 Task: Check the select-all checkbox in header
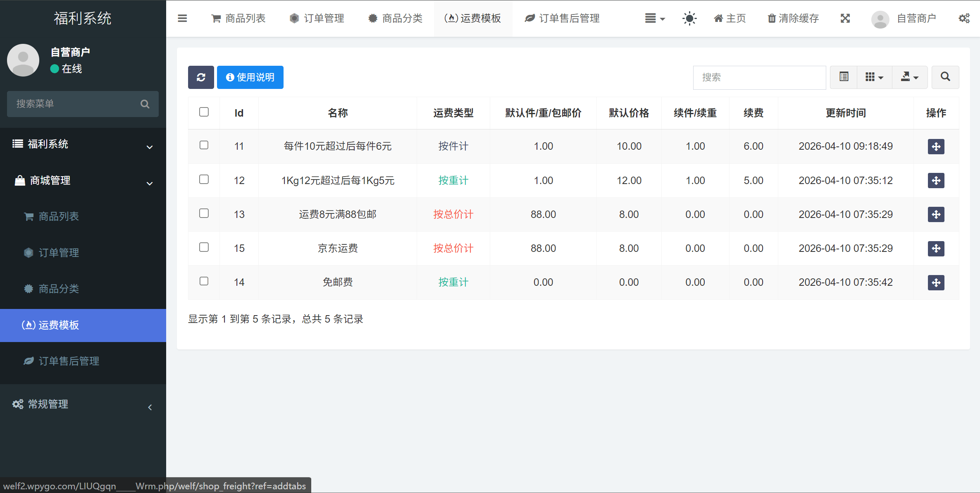point(204,112)
